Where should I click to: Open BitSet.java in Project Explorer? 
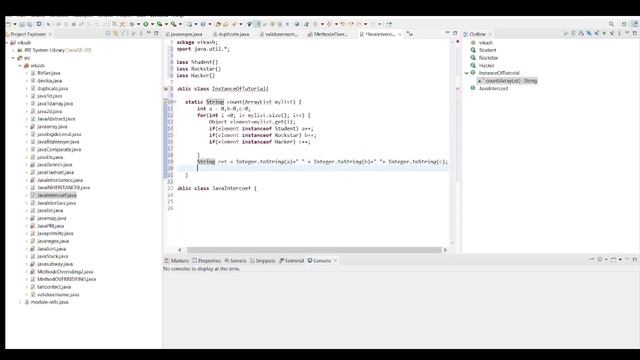click(49, 73)
